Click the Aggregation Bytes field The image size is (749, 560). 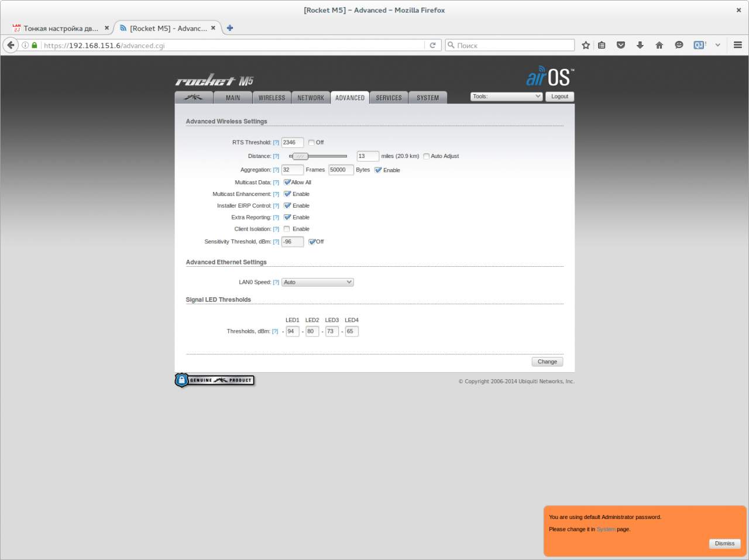point(341,170)
